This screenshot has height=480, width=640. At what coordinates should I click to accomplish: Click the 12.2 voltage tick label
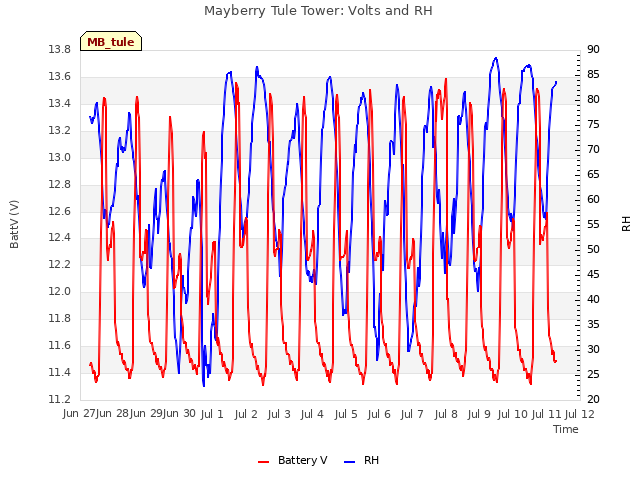pos(60,264)
